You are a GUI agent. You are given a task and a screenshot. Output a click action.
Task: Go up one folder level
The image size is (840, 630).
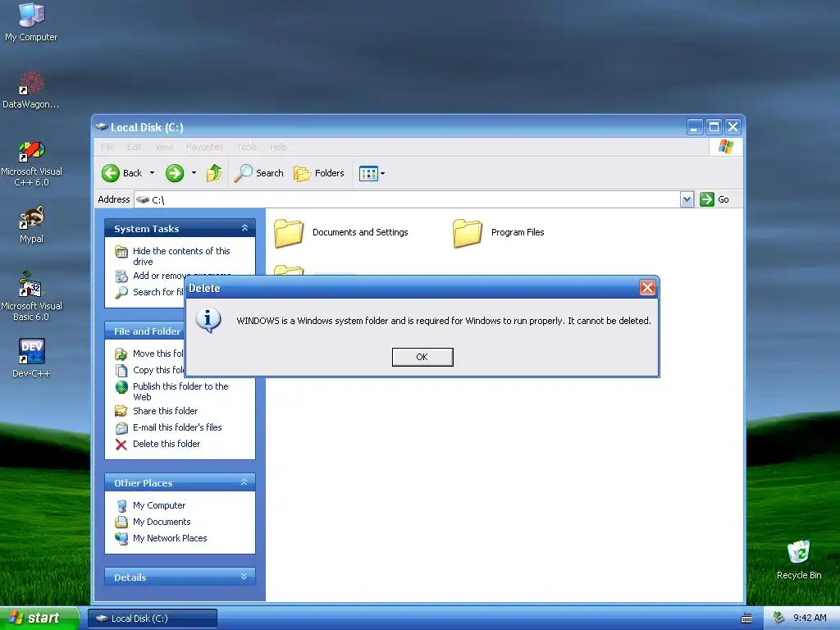click(x=214, y=173)
